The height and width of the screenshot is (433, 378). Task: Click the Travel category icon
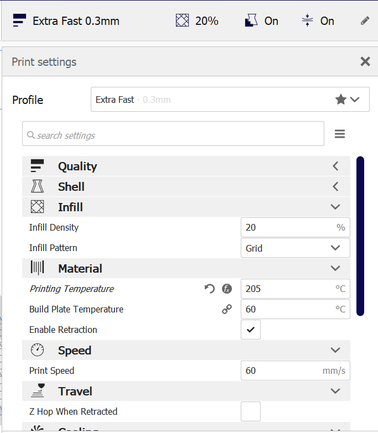click(x=38, y=391)
